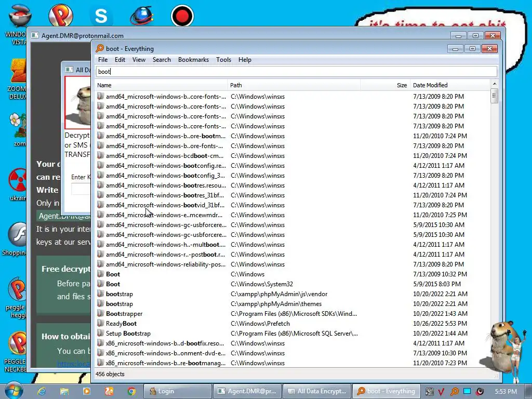This screenshot has height=399, width=532.
Task: Select 'Boot' result located in C:\Windows
Action: [113, 274]
